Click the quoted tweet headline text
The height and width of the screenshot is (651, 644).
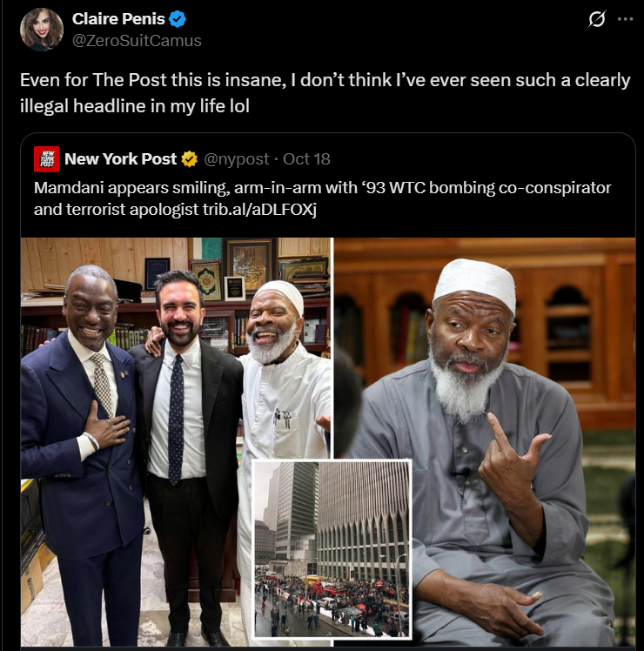point(322,198)
